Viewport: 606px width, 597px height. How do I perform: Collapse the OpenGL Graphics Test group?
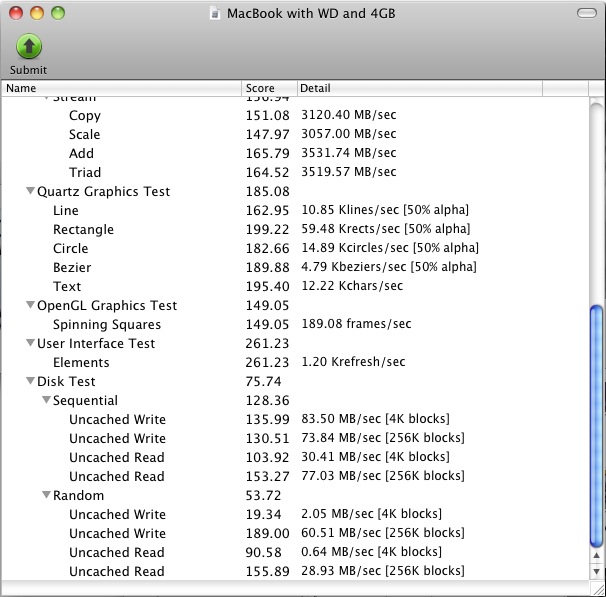click(x=30, y=305)
